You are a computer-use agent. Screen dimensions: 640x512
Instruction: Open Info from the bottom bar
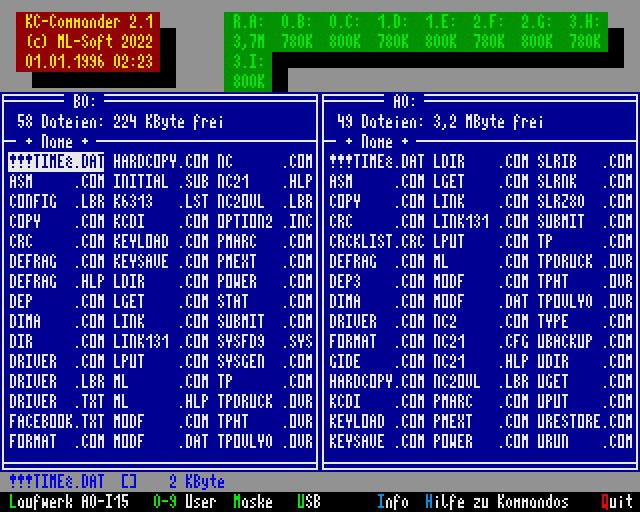(392, 502)
